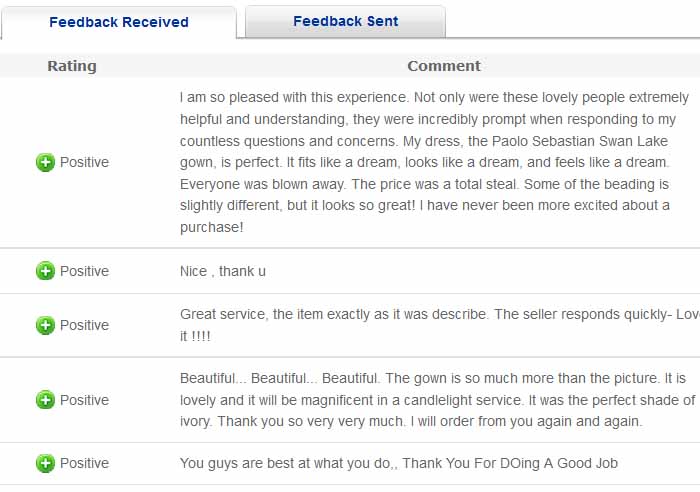Click 'Positive' label of the 'Great service' review
The width and height of the screenshot is (700, 492).
coord(84,325)
